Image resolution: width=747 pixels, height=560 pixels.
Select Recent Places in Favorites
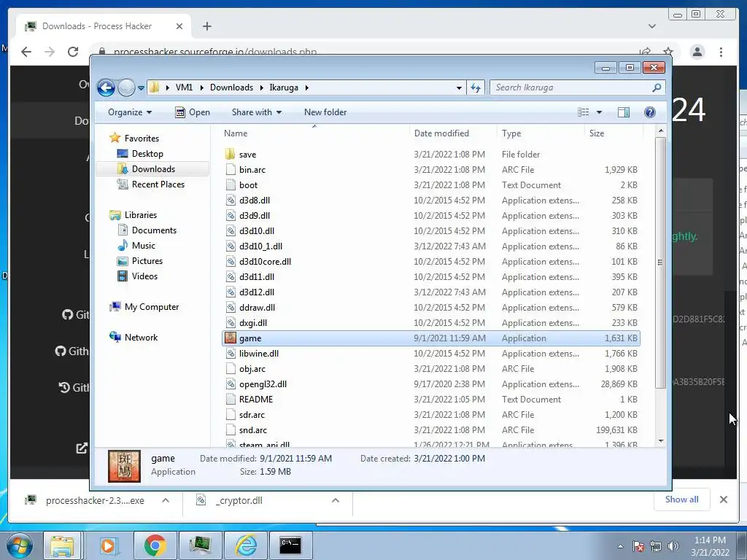click(x=158, y=184)
